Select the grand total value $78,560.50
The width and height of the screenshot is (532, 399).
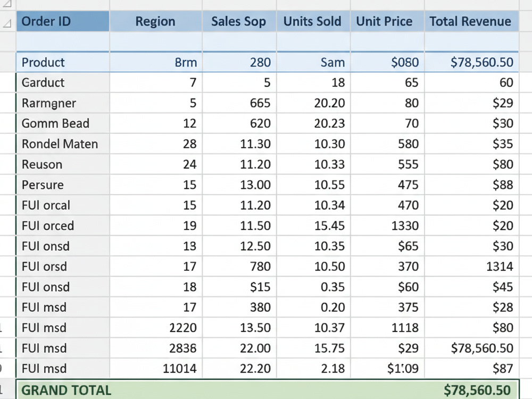point(477,390)
